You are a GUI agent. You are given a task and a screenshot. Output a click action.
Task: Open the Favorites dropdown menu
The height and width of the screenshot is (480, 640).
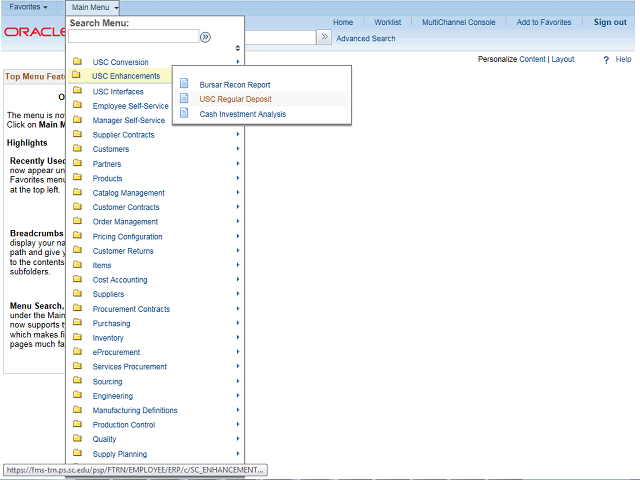28,7
